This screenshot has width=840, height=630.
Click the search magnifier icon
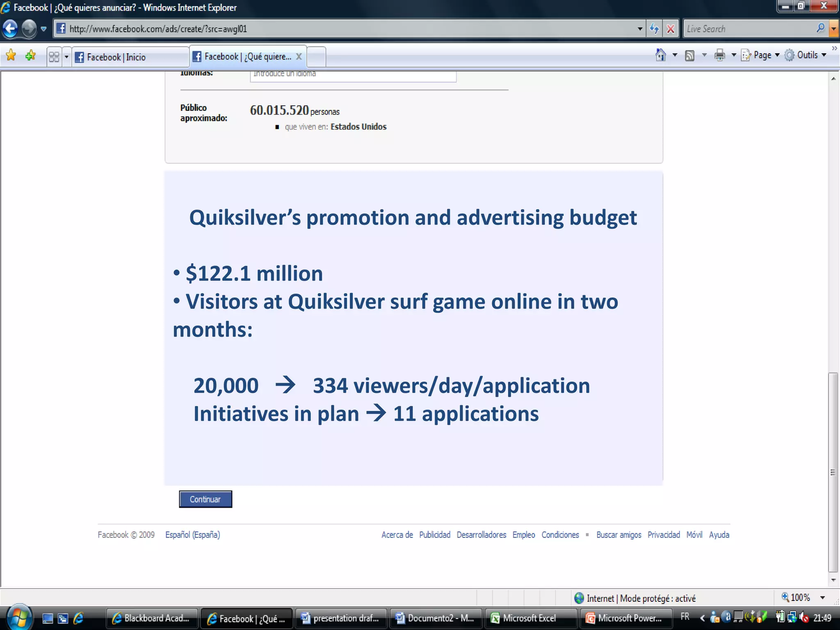point(820,28)
